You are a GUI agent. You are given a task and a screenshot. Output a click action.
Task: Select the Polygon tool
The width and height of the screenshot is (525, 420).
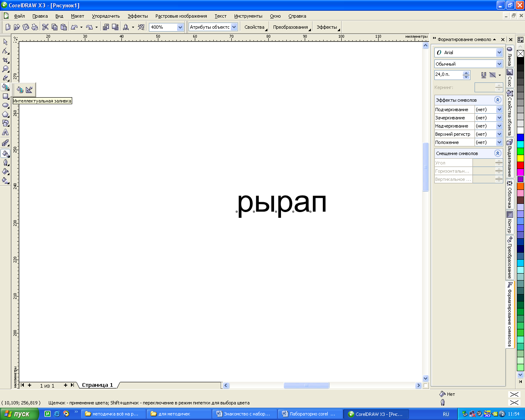5,114
